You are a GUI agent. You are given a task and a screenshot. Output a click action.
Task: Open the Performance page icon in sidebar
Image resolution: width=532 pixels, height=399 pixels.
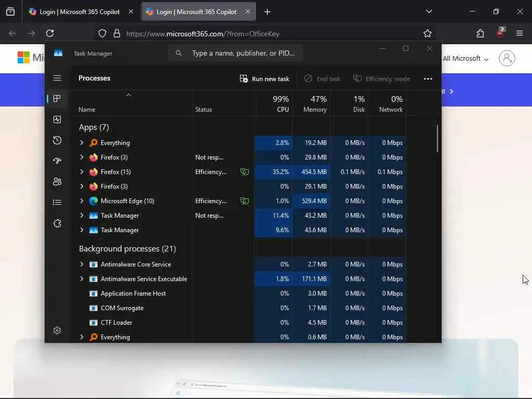tap(57, 119)
